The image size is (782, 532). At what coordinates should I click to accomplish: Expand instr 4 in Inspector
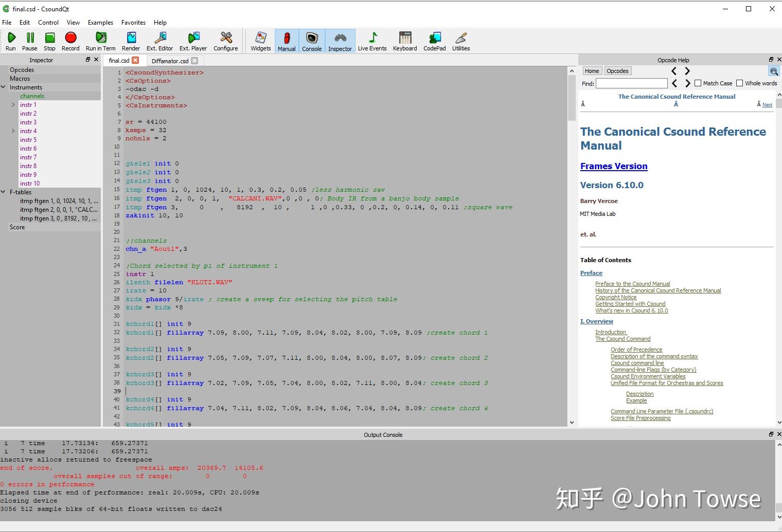tap(13, 131)
